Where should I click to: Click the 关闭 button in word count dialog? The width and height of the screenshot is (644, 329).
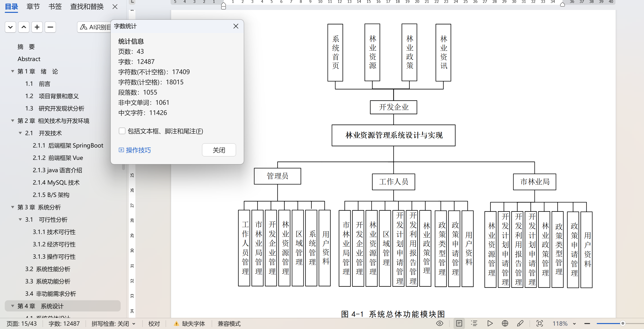pyautogui.click(x=219, y=150)
